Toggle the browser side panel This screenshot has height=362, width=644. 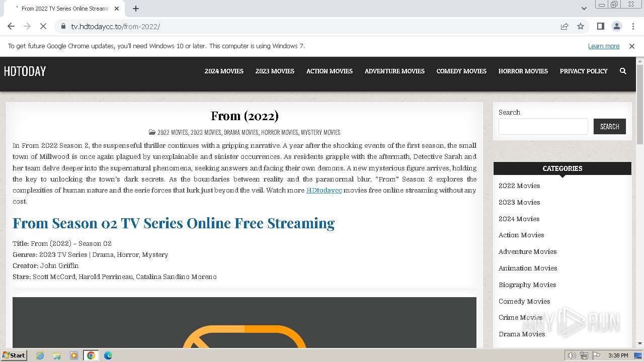coord(600,26)
